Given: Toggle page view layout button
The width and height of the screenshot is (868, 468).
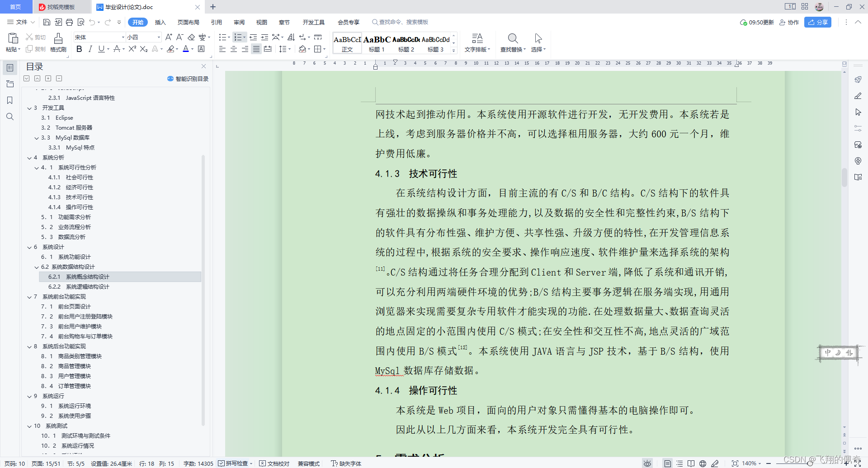Looking at the screenshot, I should pyautogui.click(x=667, y=463).
